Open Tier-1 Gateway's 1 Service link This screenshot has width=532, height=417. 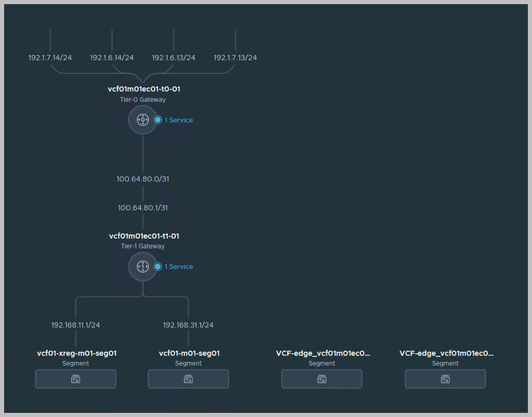(179, 266)
